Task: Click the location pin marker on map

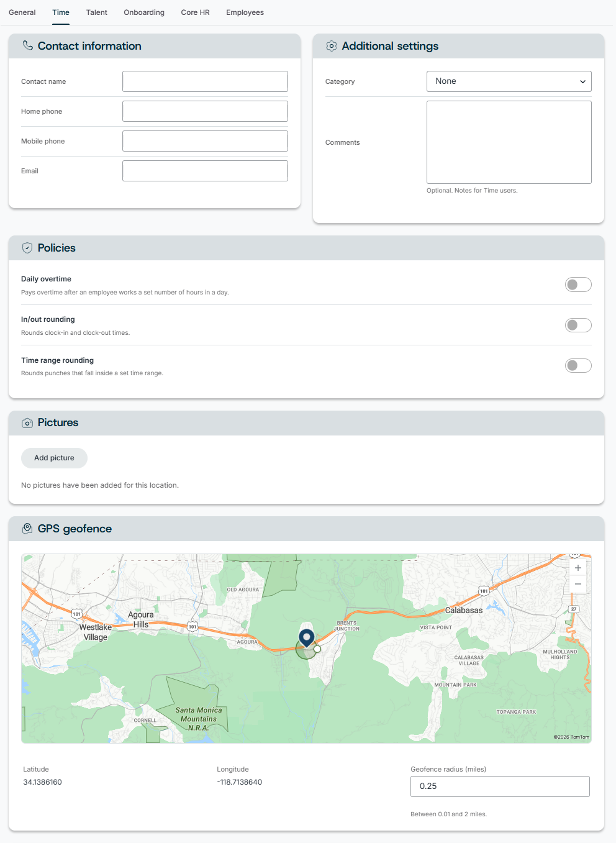Action: tap(307, 638)
